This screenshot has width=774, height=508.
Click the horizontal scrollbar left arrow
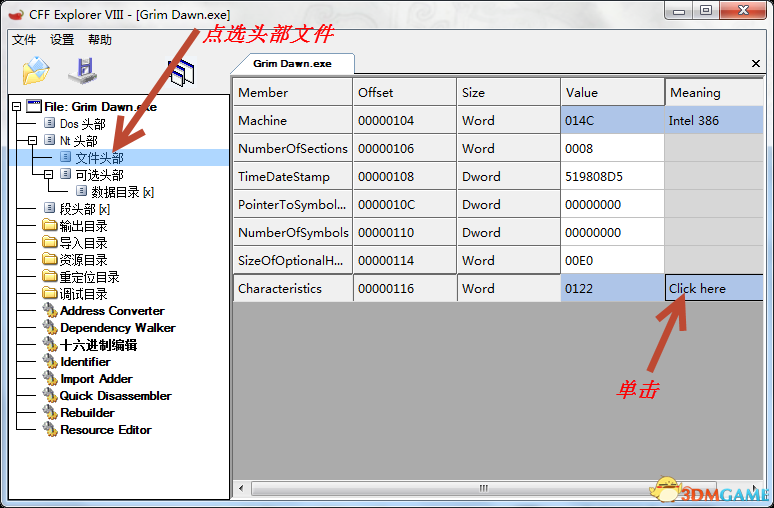pyautogui.click(x=241, y=488)
